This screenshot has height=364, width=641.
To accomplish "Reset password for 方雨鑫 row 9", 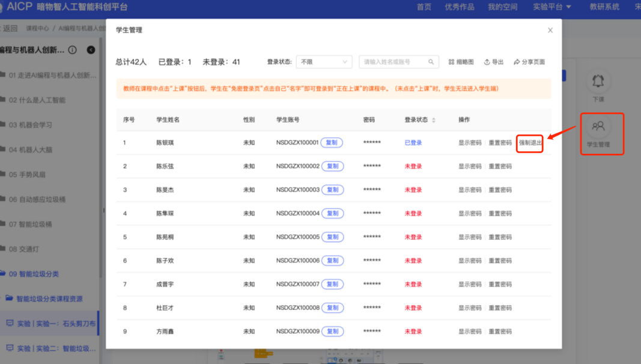I will pyautogui.click(x=500, y=332).
